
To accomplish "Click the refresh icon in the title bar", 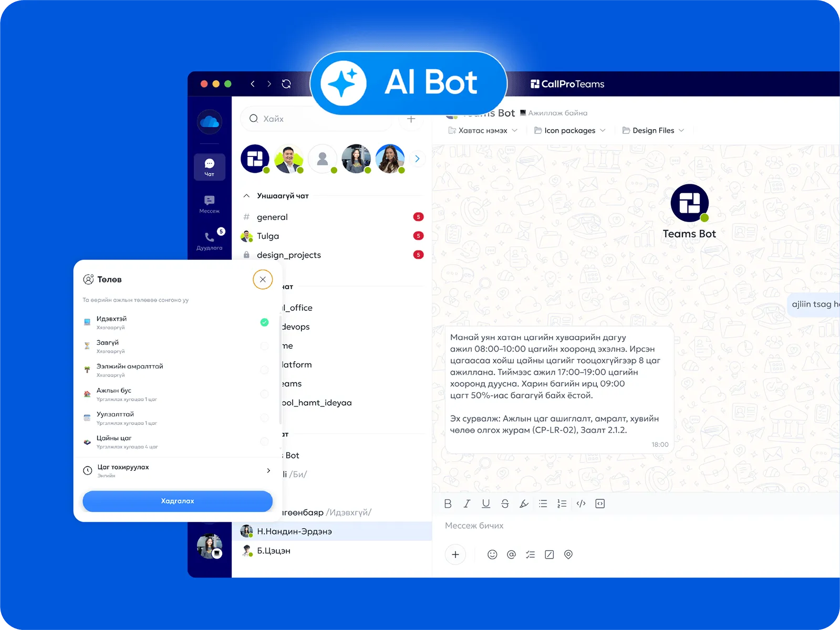I will point(286,84).
